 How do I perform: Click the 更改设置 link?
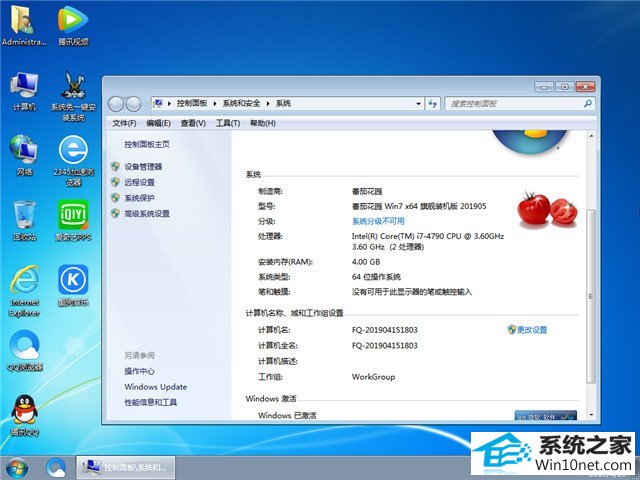(x=531, y=329)
